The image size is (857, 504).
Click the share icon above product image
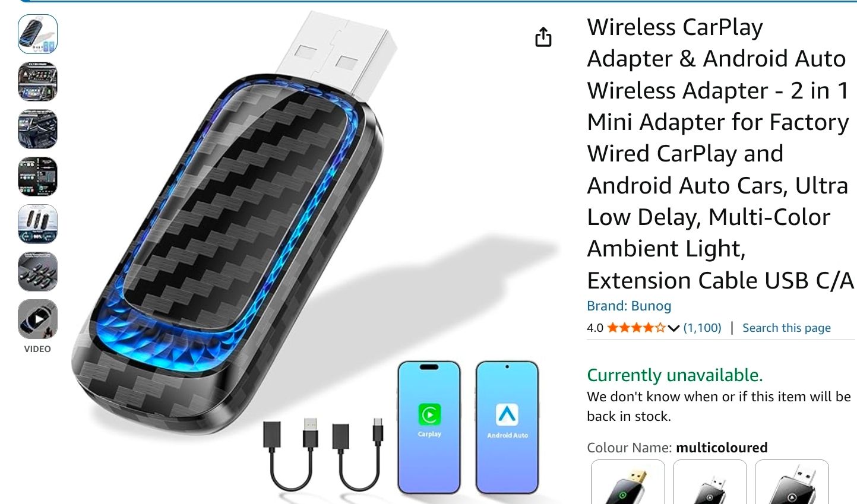click(x=543, y=37)
